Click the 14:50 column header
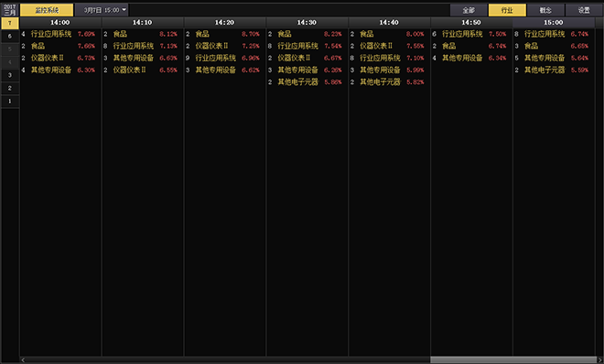 pyautogui.click(x=471, y=22)
